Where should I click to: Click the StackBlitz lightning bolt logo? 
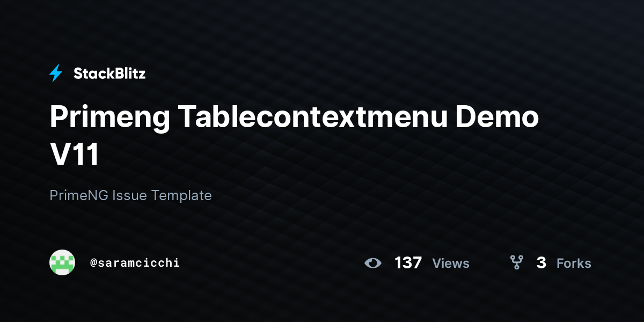[x=56, y=74]
